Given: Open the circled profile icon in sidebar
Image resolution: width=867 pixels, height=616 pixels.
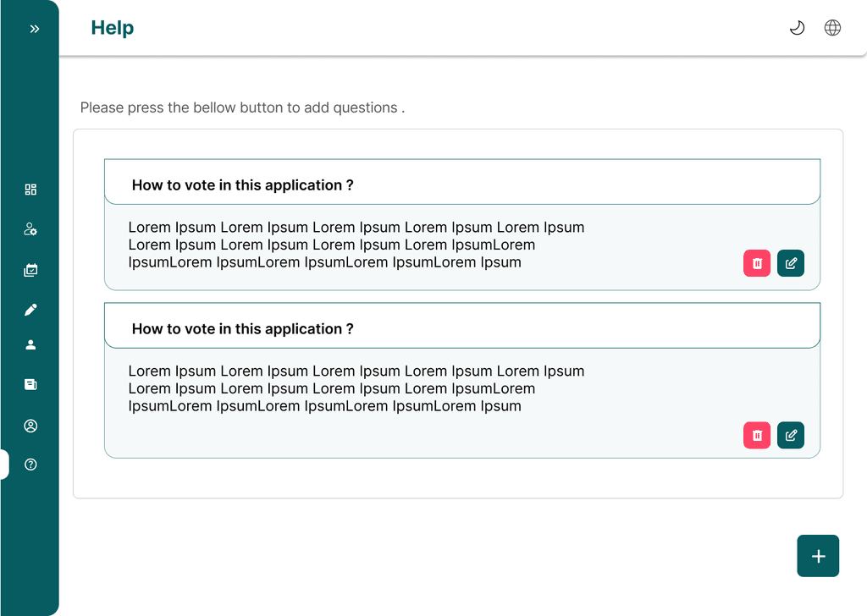Looking at the screenshot, I should pos(31,426).
